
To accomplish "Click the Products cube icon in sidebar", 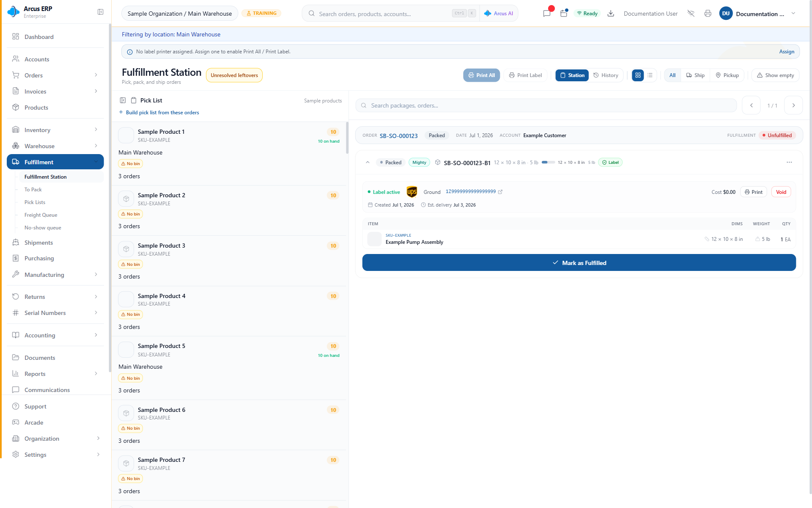I will point(16,108).
